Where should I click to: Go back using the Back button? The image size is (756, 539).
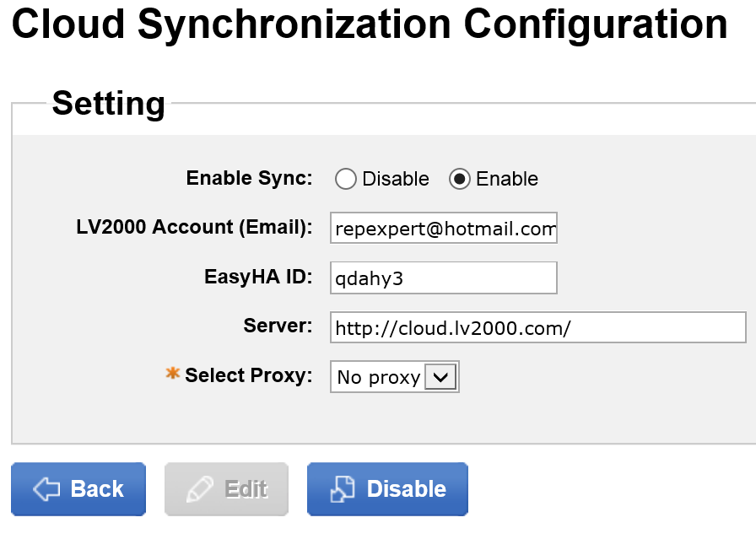[78, 489]
